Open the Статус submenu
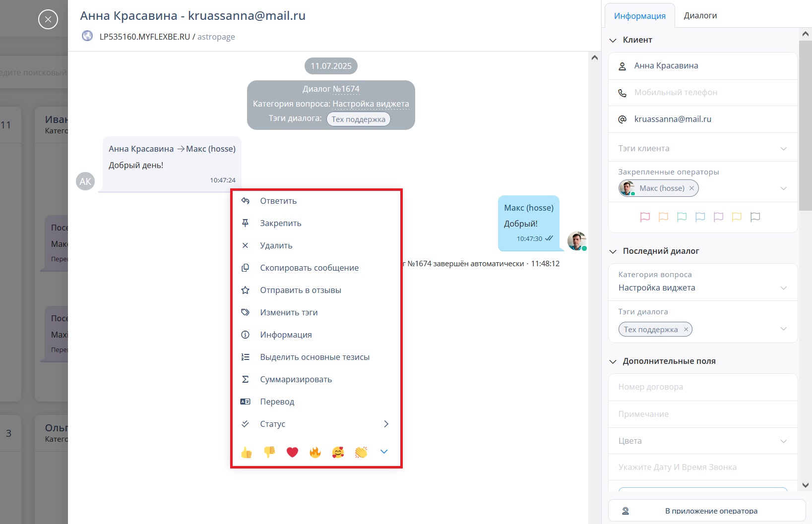This screenshot has height=524, width=812. (316, 424)
